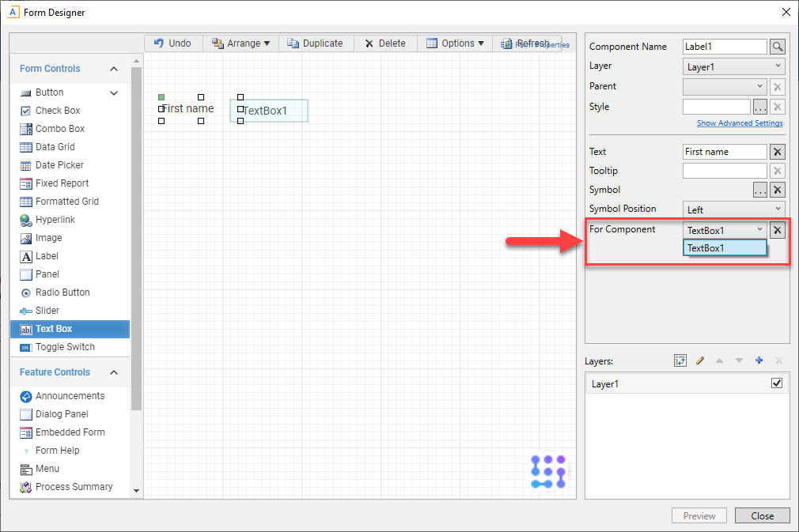This screenshot has height=532, width=799.
Task: Select the Slider control from the list
Action: pyautogui.click(x=47, y=311)
